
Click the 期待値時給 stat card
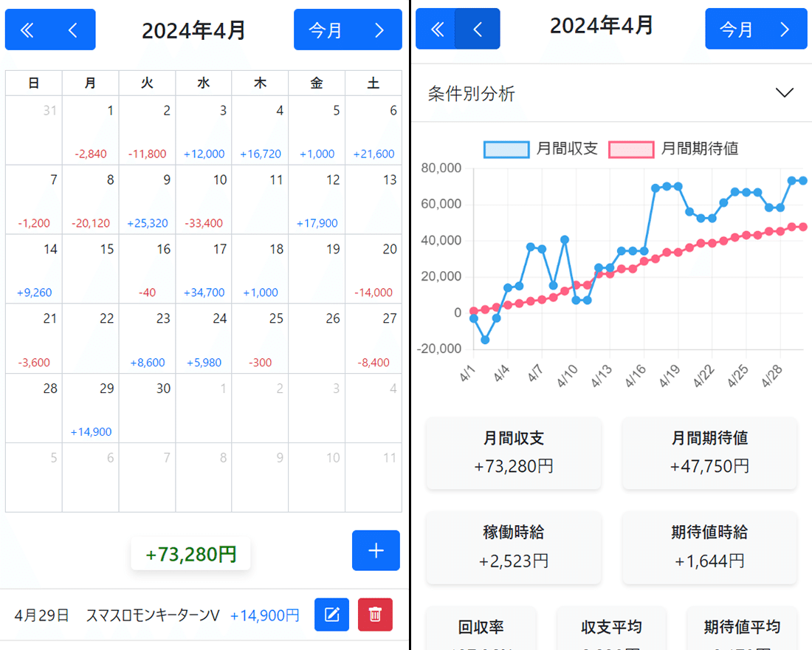tap(709, 547)
